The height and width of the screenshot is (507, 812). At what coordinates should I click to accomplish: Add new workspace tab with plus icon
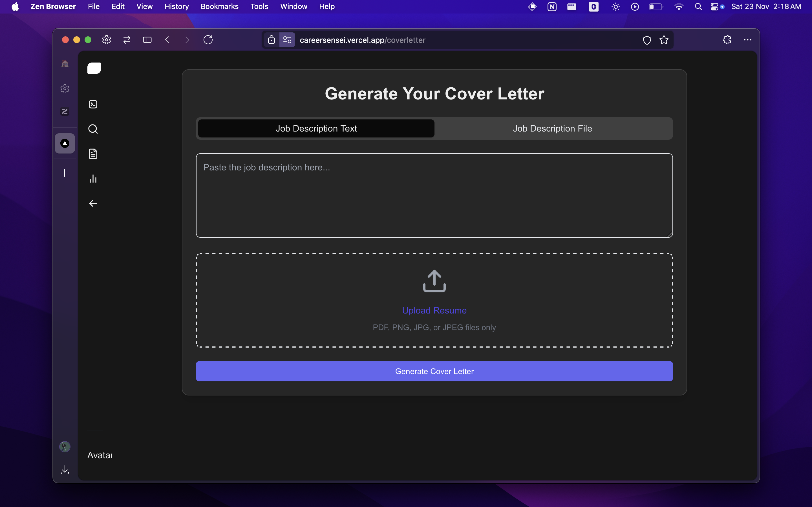tap(65, 173)
